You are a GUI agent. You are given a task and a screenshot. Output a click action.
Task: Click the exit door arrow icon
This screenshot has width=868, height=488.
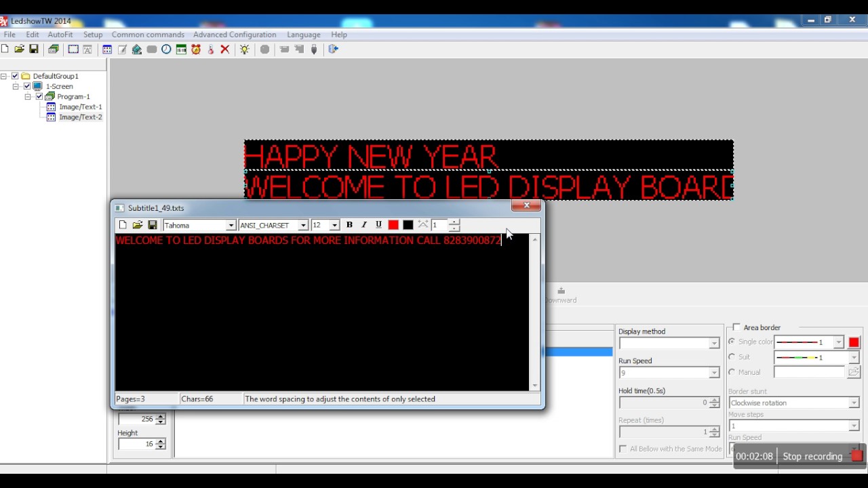(x=333, y=49)
